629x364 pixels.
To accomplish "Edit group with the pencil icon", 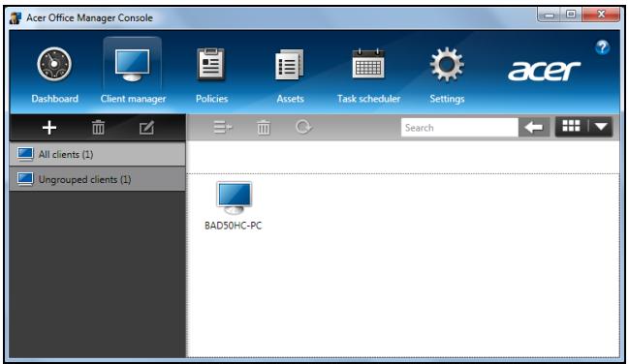I will coord(146,128).
